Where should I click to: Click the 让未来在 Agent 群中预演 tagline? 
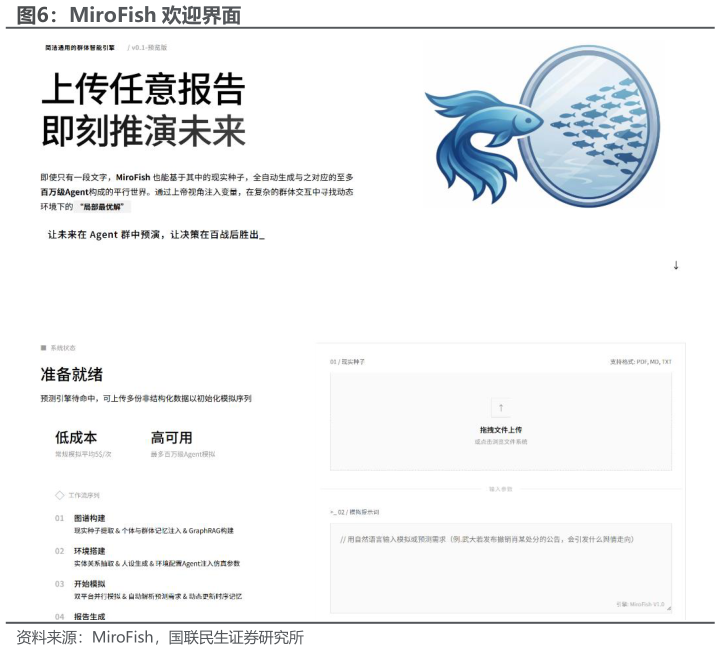pos(156,235)
